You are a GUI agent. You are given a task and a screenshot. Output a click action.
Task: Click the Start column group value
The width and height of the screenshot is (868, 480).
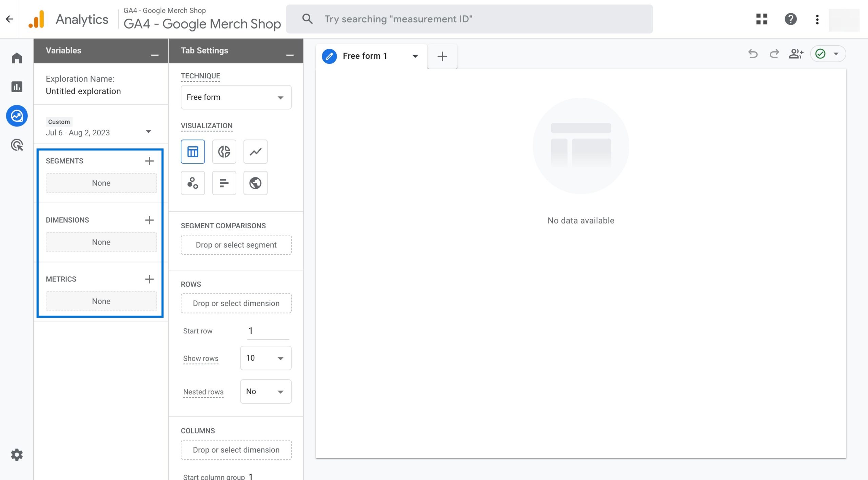click(251, 476)
